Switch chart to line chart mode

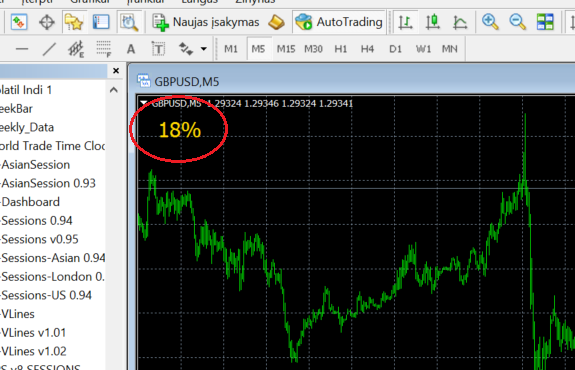pyautogui.click(x=460, y=22)
